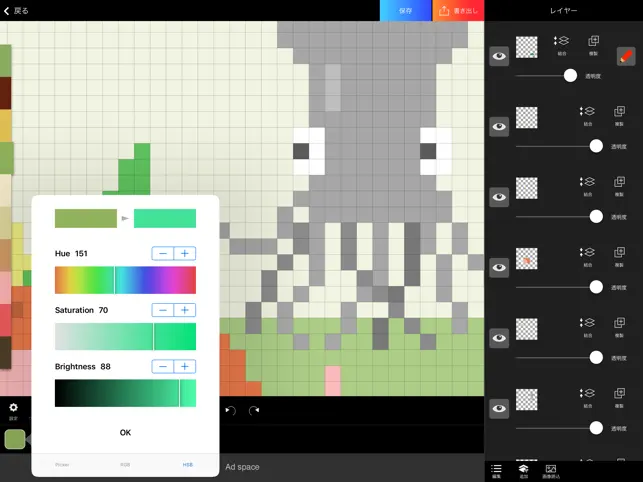Click the add layer icon
This screenshot has width=643, height=482.
point(523,471)
